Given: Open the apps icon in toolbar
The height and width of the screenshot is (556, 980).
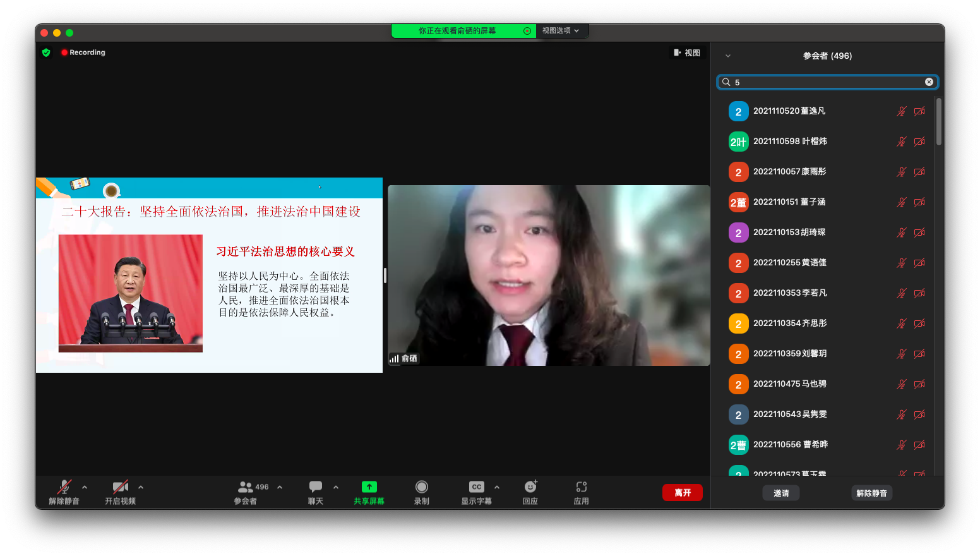Looking at the screenshot, I should [x=581, y=487].
